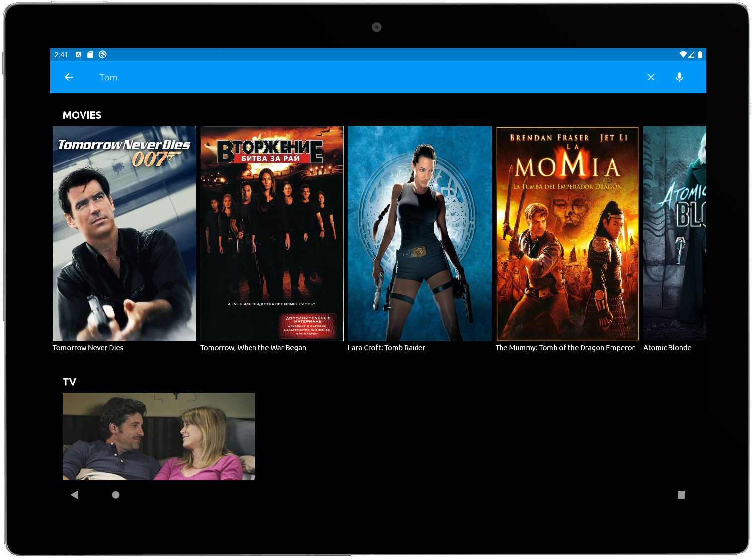
Task: Tap the keyboard 'A' status bar icon
Action: pyautogui.click(x=78, y=55)
